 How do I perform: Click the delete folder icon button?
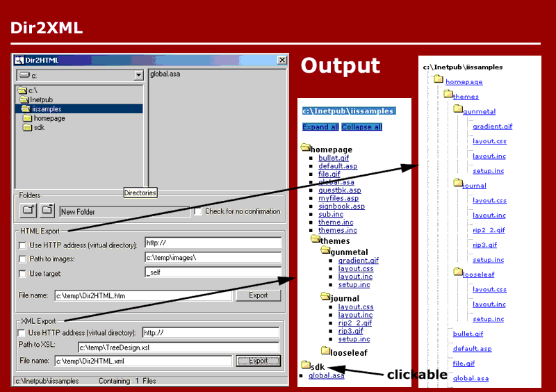[x=47, y=210]
